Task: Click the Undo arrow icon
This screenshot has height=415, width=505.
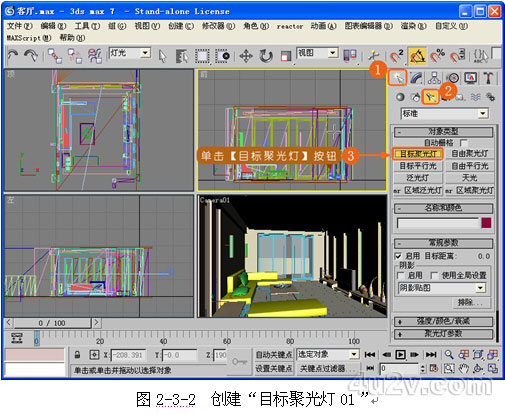Action: coord(13,55)
